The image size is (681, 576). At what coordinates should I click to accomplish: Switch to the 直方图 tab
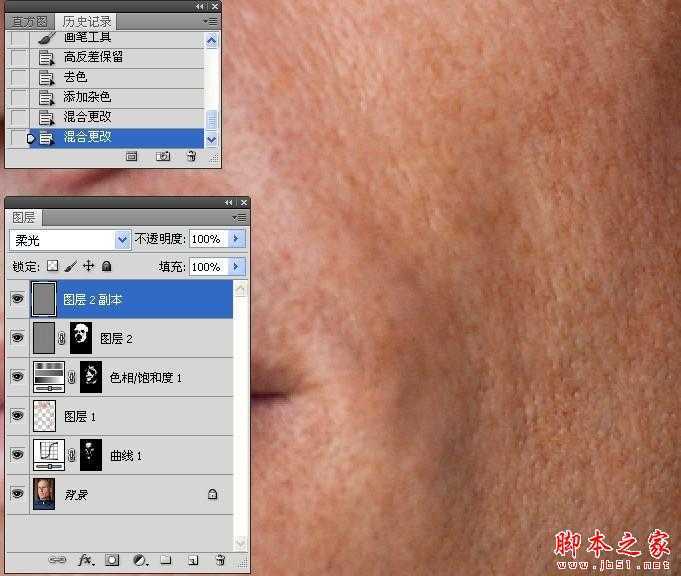[x=29, y=21]
